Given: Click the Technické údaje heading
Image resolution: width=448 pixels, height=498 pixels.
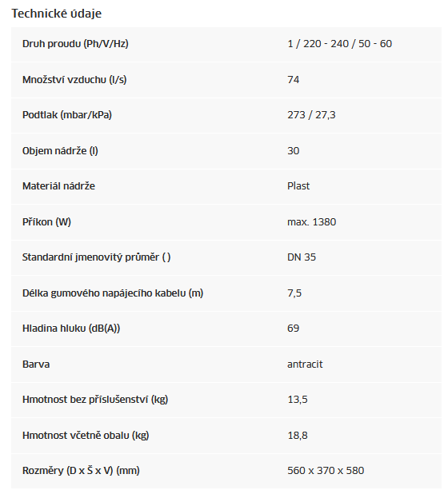Looking at the screenshot, I should point(56,14).
